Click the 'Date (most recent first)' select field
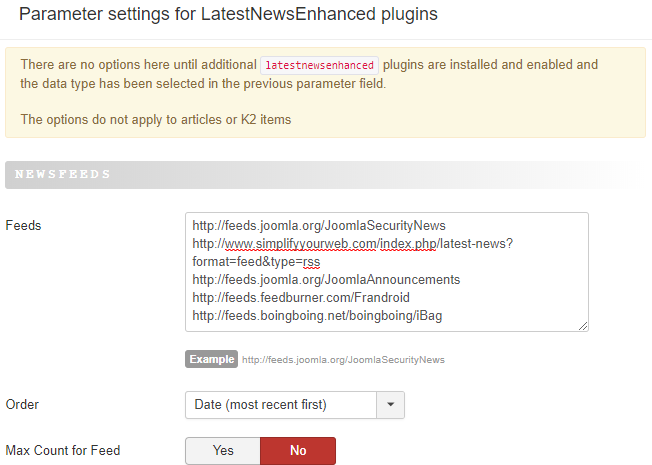Screen dimensions: 652x465 (280, 405)
